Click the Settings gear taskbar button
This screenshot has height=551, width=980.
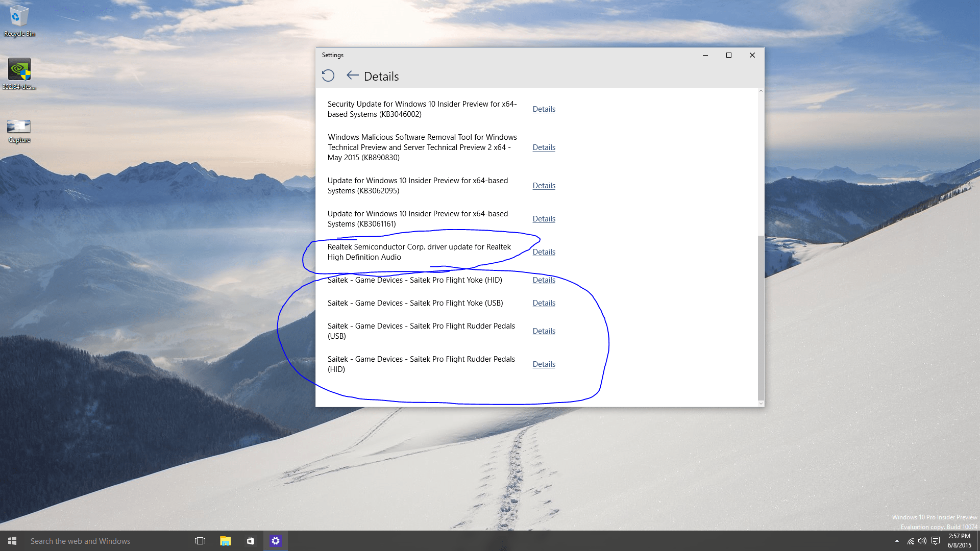[276, 541]
